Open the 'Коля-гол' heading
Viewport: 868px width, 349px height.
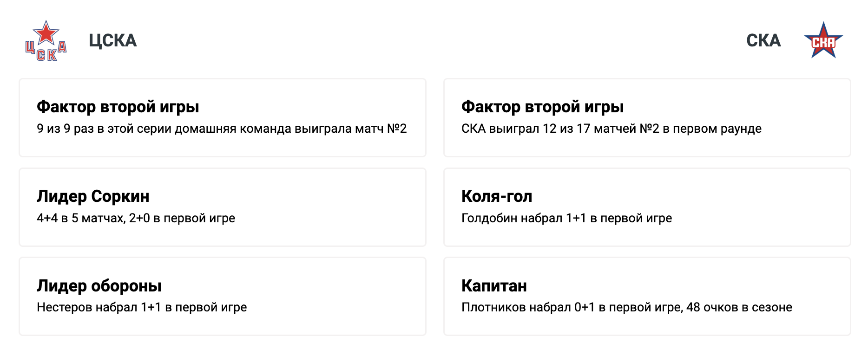[x=496, y=196]
